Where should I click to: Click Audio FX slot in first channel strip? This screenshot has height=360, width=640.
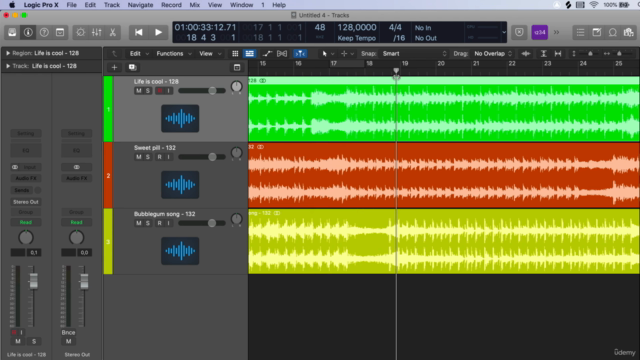pos(26,178)
